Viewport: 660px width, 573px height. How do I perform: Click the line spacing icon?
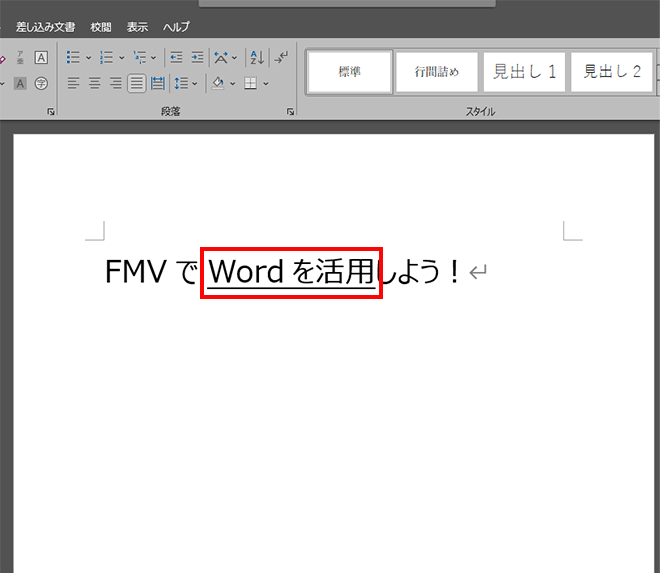point(181,83)
